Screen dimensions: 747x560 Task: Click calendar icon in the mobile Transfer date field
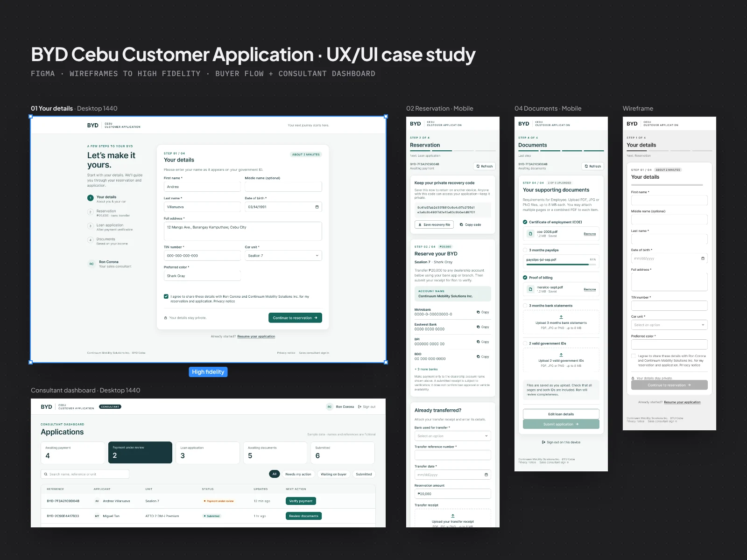pyautogui.click(x=486, y=475)
